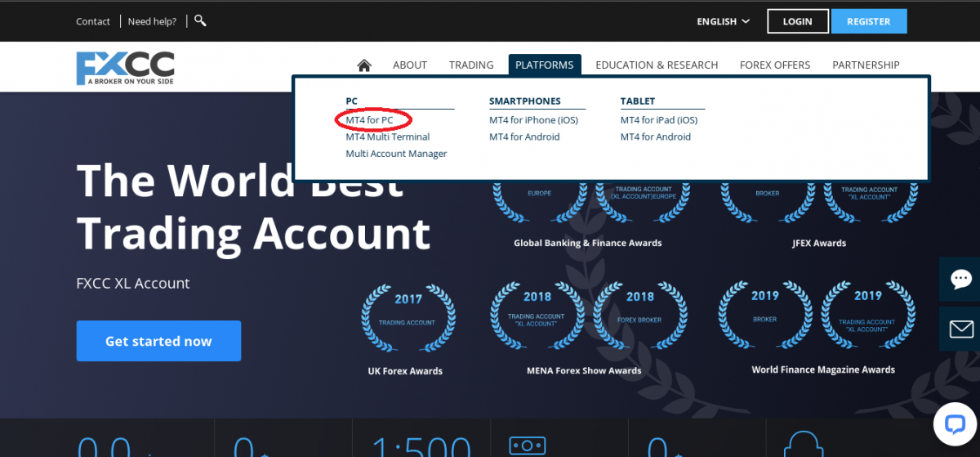Click World Finance Magazine Awards text
Viewport: 980px width, 457px height.
click(x=823, y=370)
